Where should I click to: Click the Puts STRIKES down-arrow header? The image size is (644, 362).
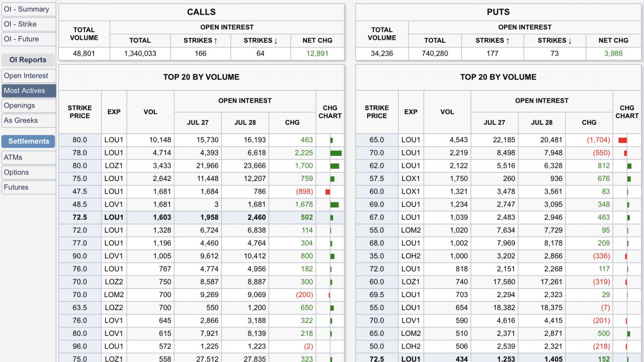(554, 40)
